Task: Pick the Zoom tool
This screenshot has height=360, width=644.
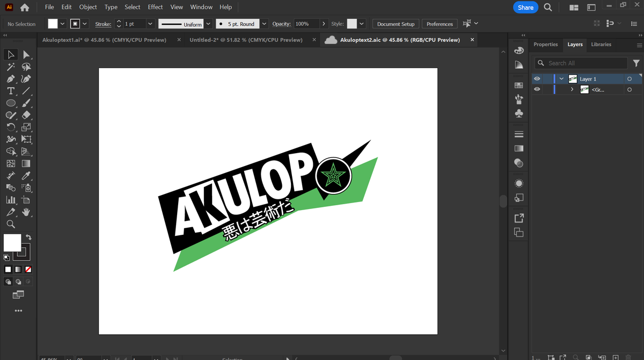Action: (11, 224)
